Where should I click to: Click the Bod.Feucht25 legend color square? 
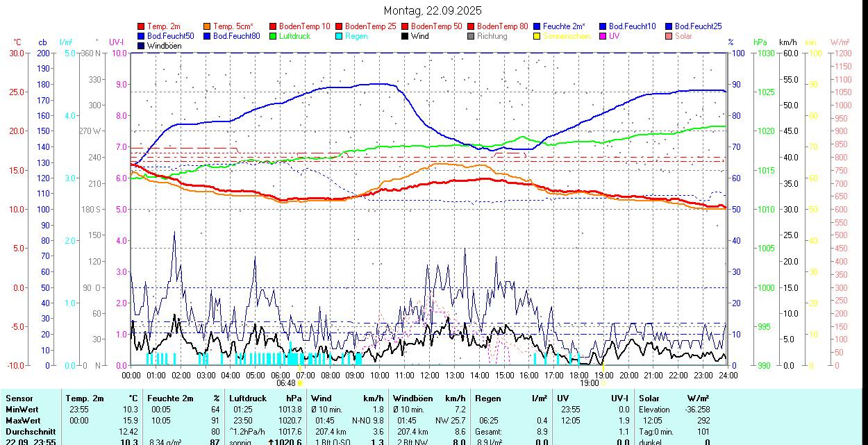click(x=669, y=26)
